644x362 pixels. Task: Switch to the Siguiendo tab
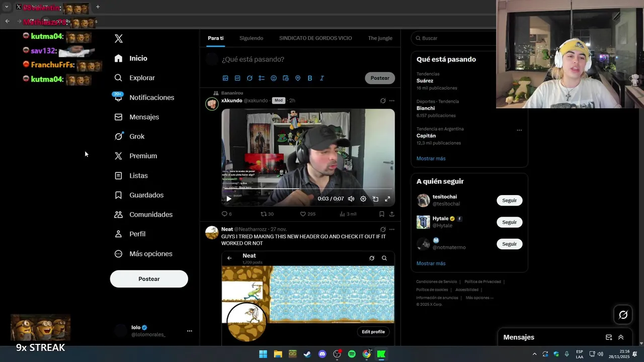click(251, 38)
